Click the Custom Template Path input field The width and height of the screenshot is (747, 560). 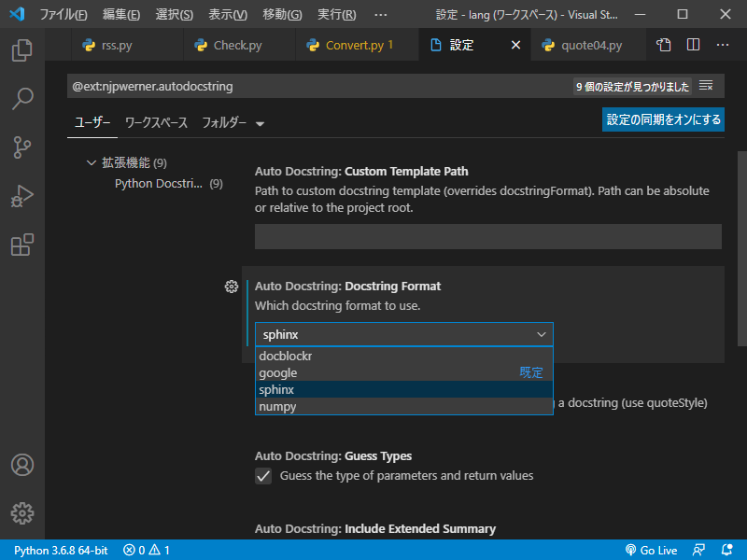[487, 236]
